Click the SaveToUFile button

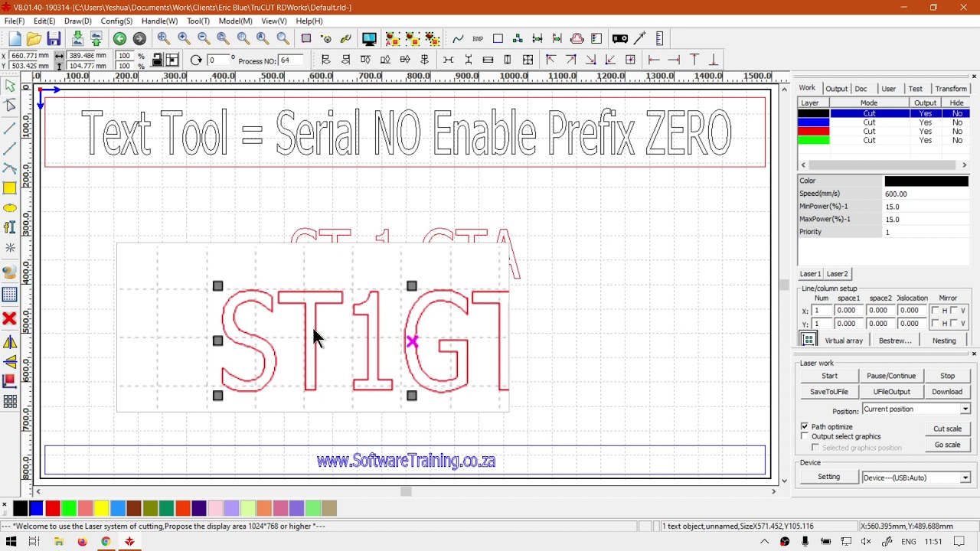(x=829, y=392)
